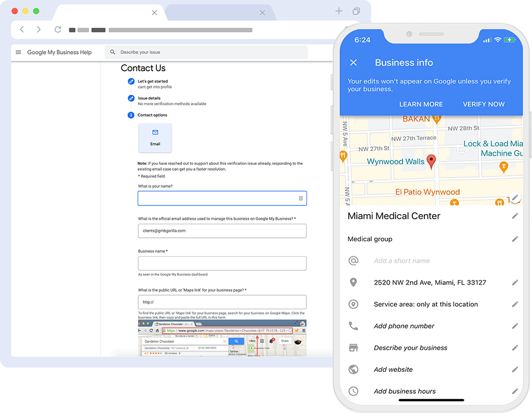Click VERIFY NOW to verify the business
Image resolution: width=532 pixels, height=413 pixels.
coord(483,104)
